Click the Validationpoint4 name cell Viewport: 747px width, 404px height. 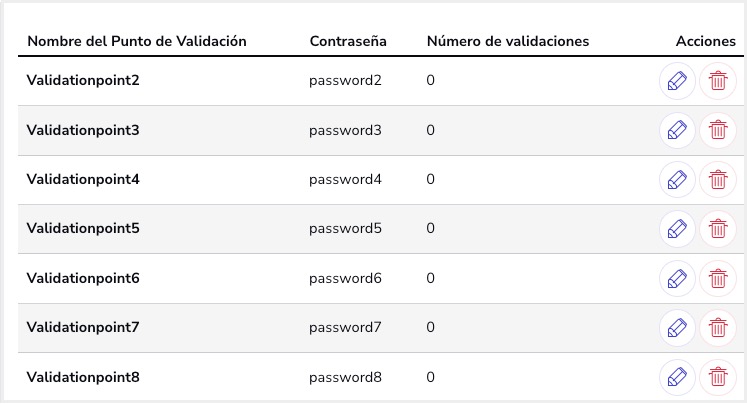pos(83,179)
